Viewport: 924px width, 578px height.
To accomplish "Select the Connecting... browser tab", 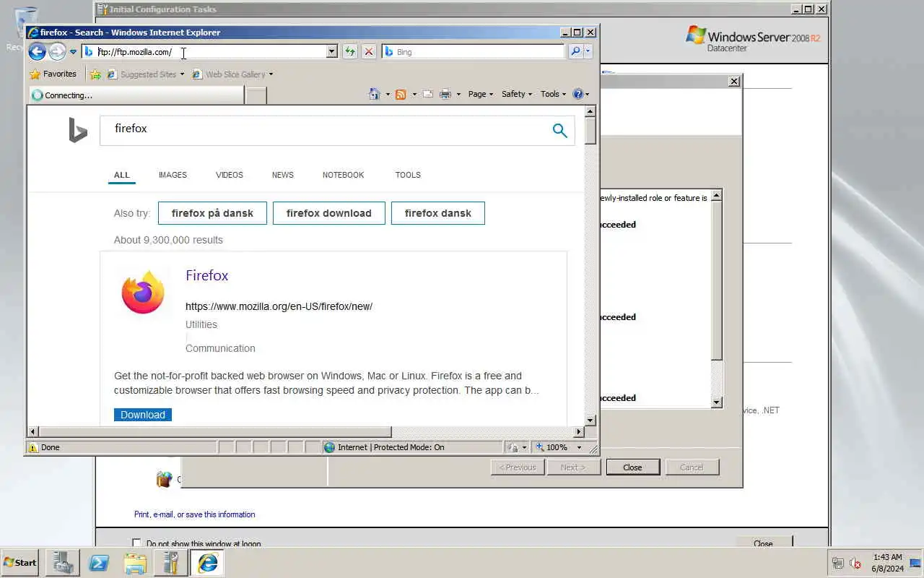I will pos(136,95).
